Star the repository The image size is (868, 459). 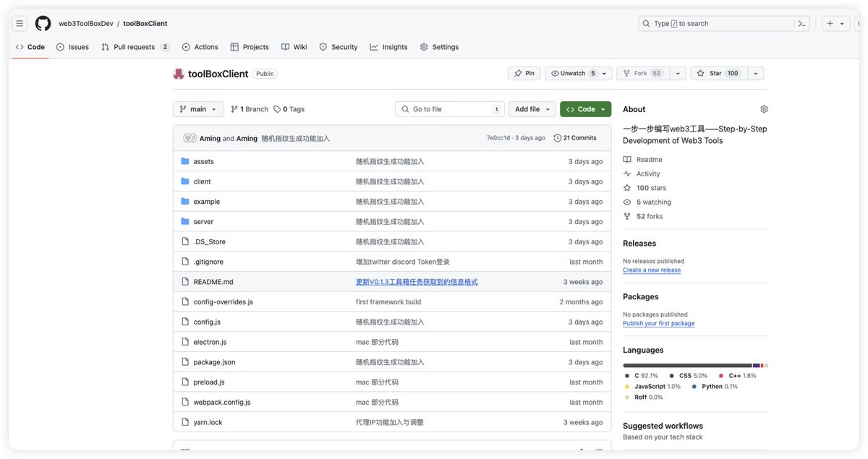tap(718, 74)
